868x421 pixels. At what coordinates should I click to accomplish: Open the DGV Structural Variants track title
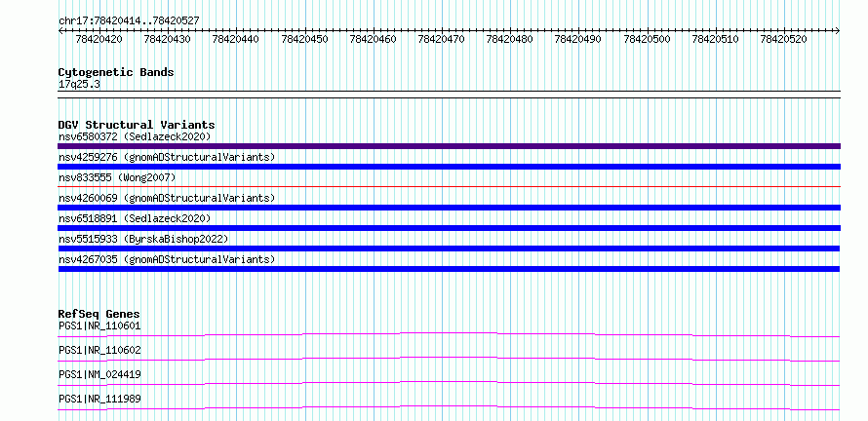[x=137, y=125]
